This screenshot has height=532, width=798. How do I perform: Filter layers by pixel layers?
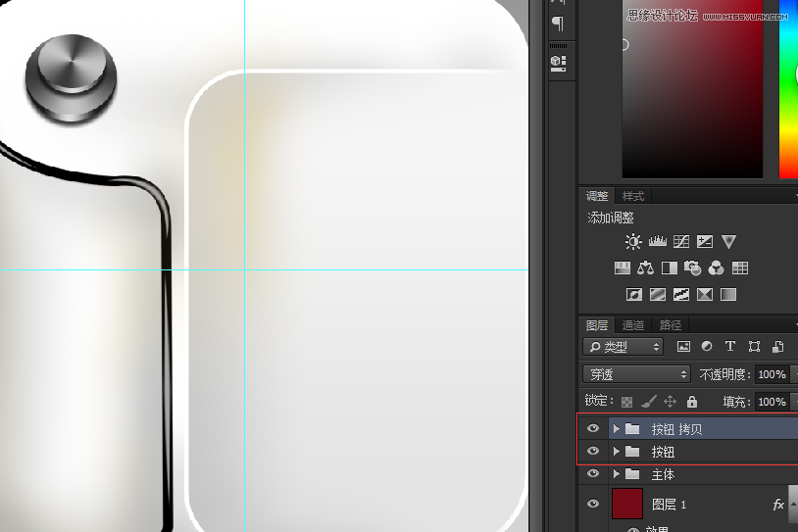point(683,347)
